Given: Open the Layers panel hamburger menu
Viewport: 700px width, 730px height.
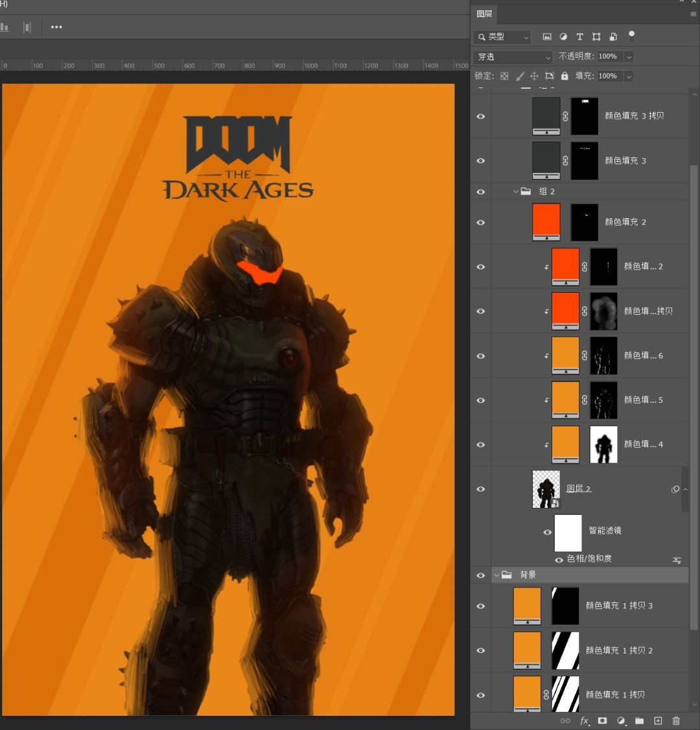Looking at the screenshot, I should (x=693, y=14).
